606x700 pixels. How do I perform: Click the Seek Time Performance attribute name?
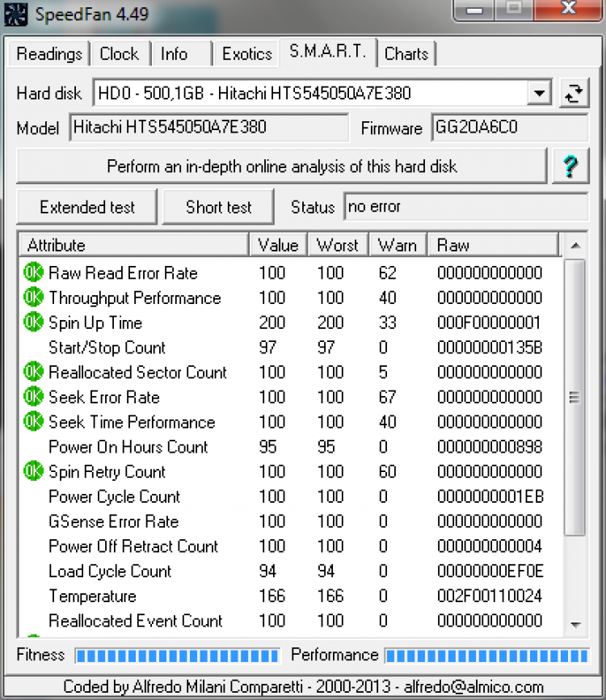[132, 422]
